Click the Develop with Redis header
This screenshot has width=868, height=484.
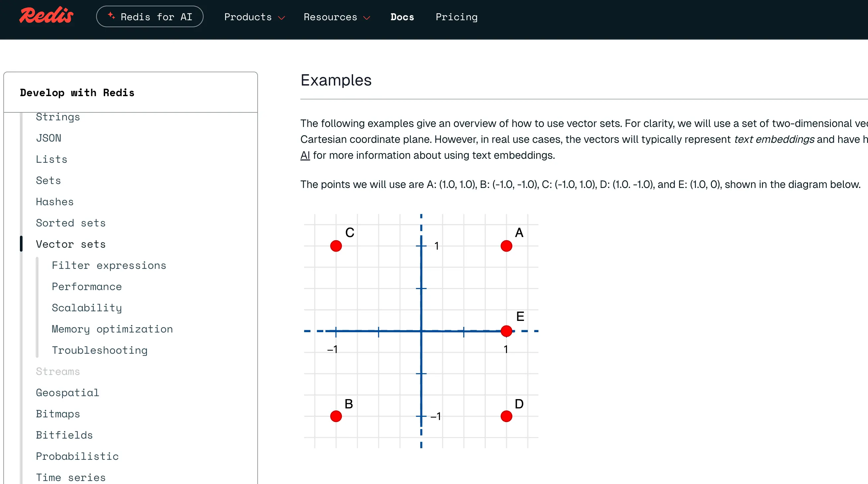pyautogui.click(x=77, y=92)
